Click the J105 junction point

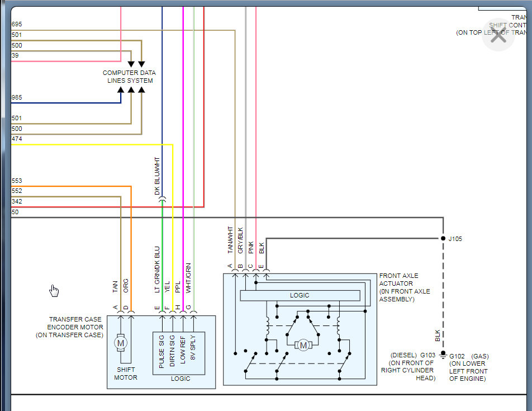click(x=443, y=239)
